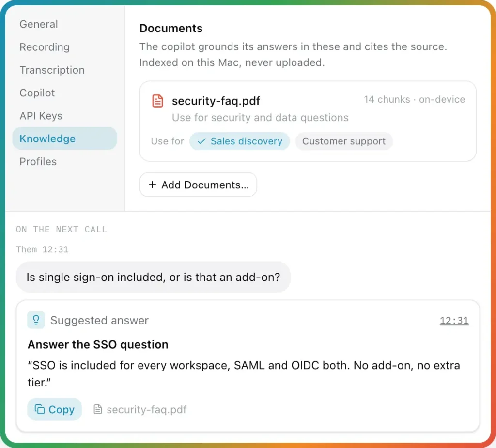
Task: Select the Knowledge sidebar item
Action: pyautogui.click(x=65, y=139)
